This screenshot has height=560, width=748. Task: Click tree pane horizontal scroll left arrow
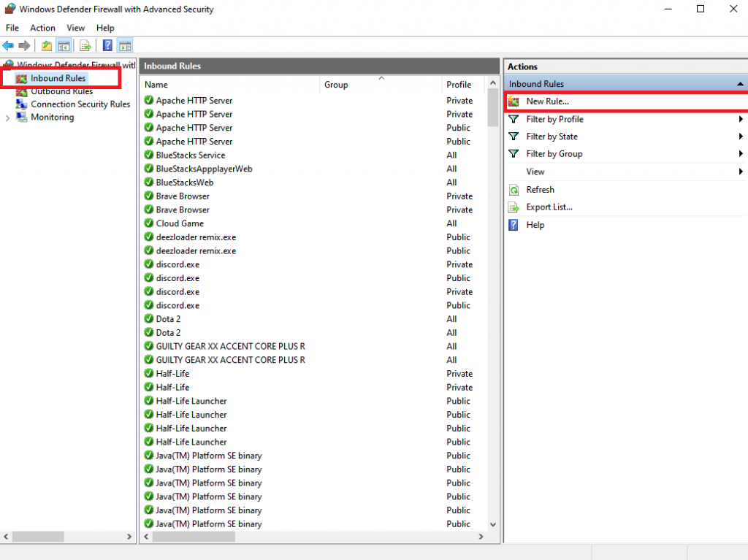tap(6, 537)
